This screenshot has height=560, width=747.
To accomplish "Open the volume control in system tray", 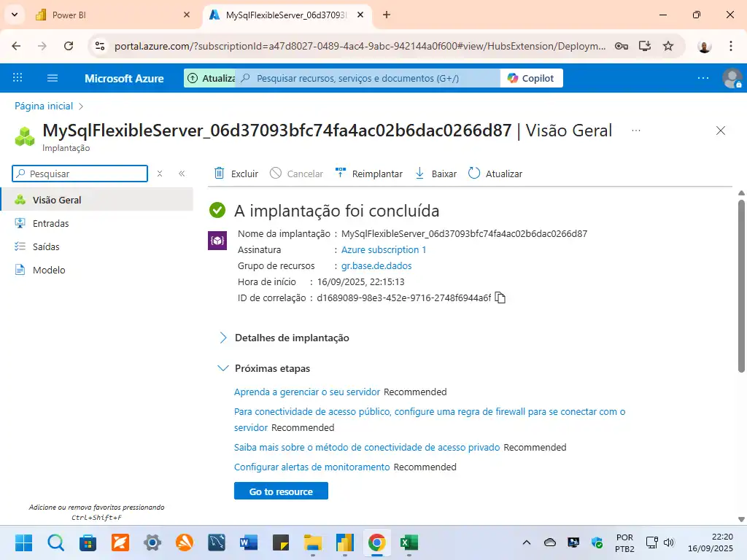I will [669, 542].
